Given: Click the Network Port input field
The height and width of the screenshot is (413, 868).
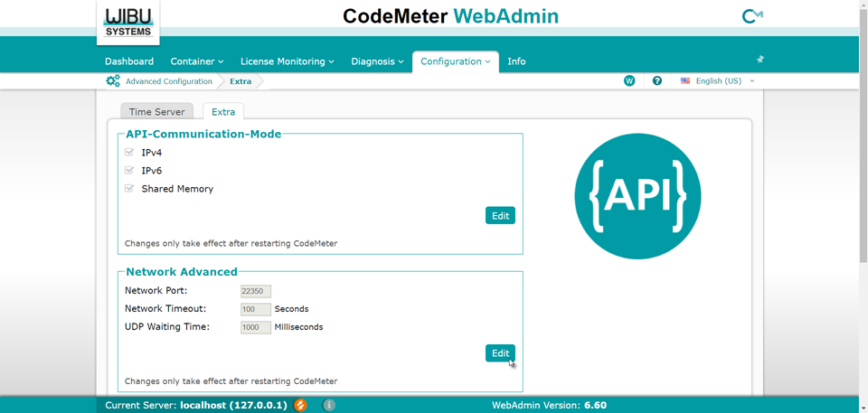Looking at the screenshot, I should 256,292.
